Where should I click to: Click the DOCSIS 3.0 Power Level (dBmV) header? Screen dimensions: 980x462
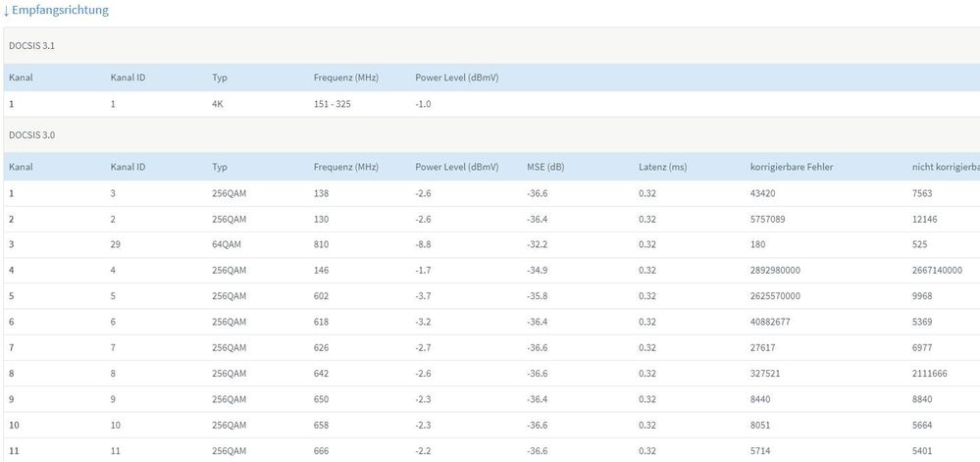(x=456, y=167)
